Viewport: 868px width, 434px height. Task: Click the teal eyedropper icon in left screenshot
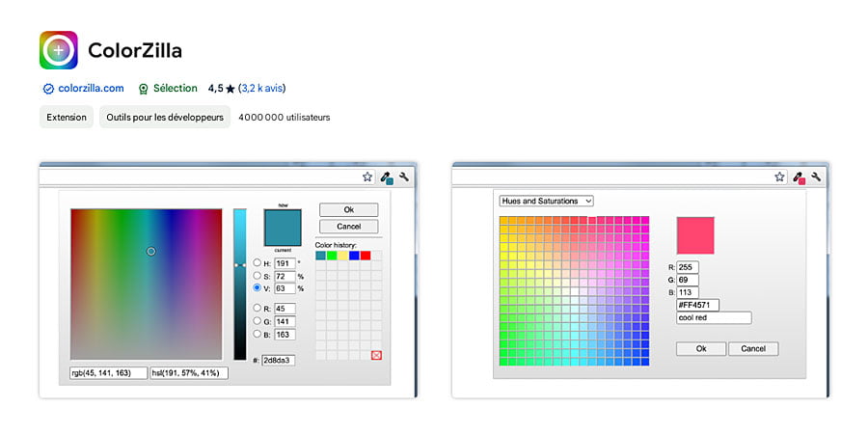coord(387,177)
